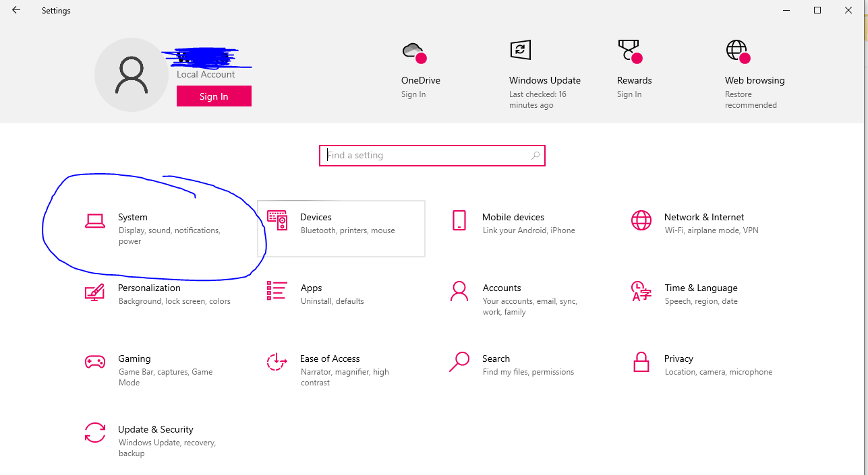The width and height of the screenshot is (868, 475).
Task: Click the Mobile devices title
Action: click(x=513, y=217)
